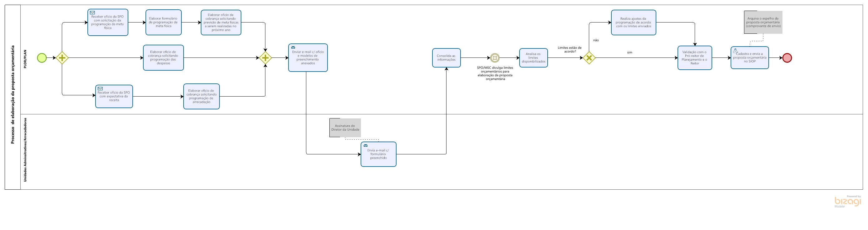Select 'Consolida as informações' task box
The height and width of the screenshot is (230, 868).
tap(446, 58)
